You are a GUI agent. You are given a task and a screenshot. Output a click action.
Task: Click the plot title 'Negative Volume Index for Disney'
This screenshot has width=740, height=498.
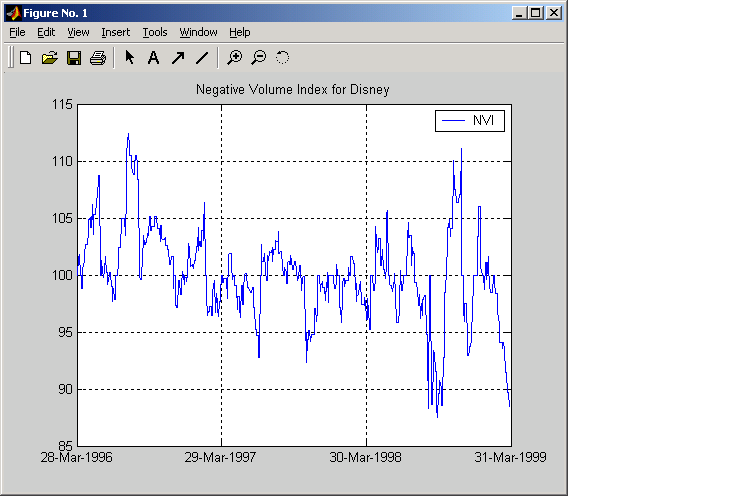point(293,90)
